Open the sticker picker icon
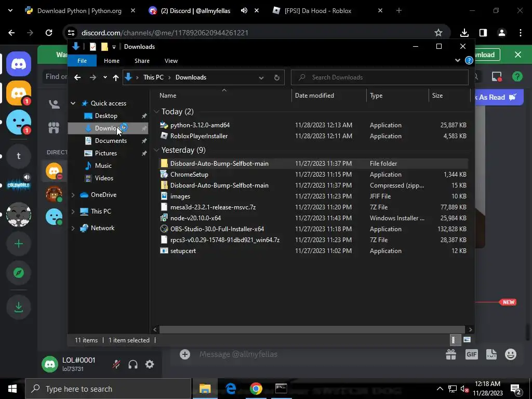This screenshot has width=532, height=399. click(491, 354)
